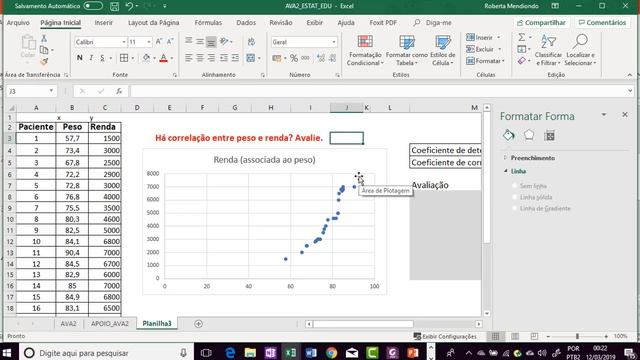Click the AutoSum sigma icon

pos(522,37)
